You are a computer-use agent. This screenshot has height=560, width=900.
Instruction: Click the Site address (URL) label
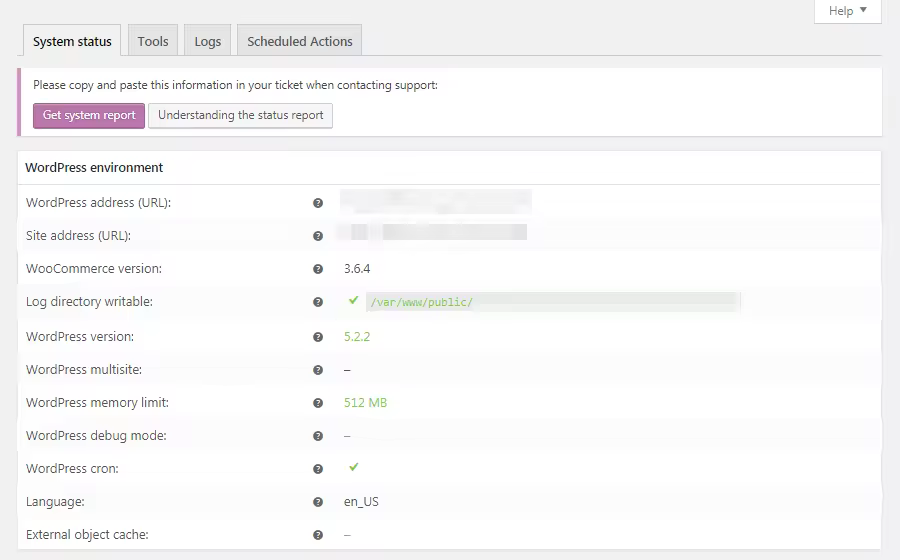pos(79,236)
